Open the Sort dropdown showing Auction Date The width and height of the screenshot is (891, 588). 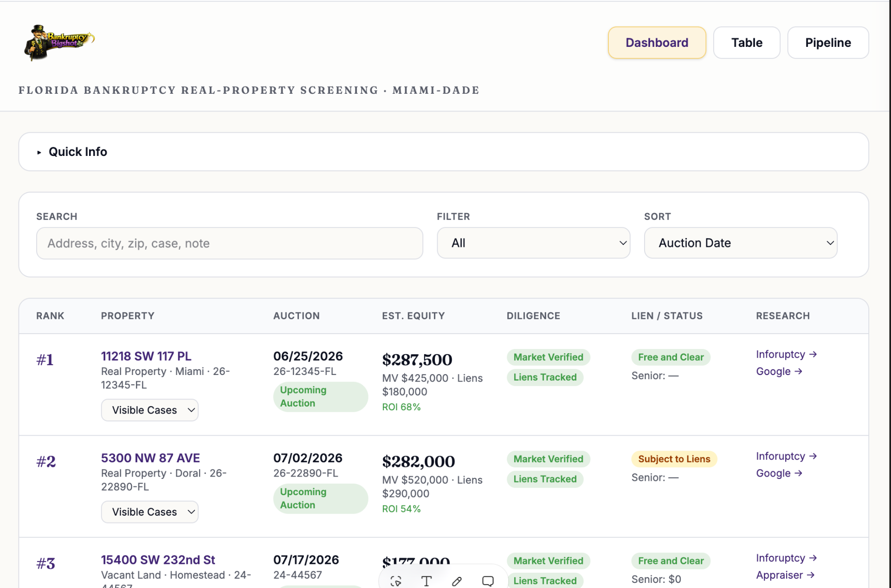coord(741,243)
